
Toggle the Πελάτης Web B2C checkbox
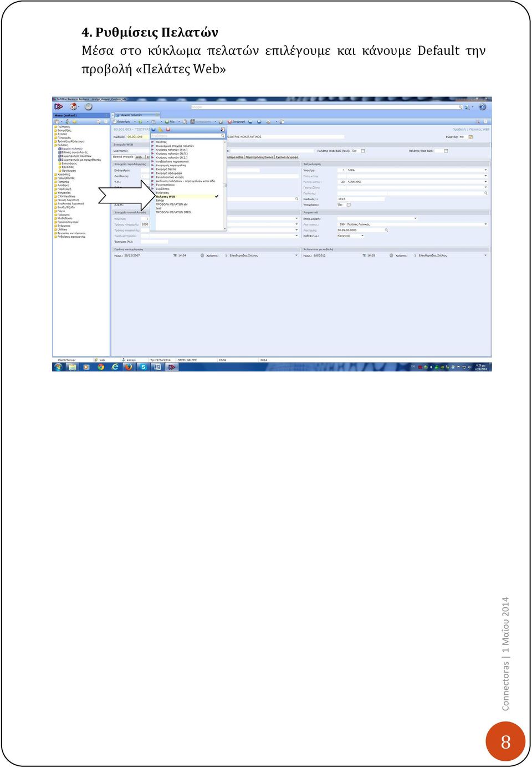pos(362,151)
